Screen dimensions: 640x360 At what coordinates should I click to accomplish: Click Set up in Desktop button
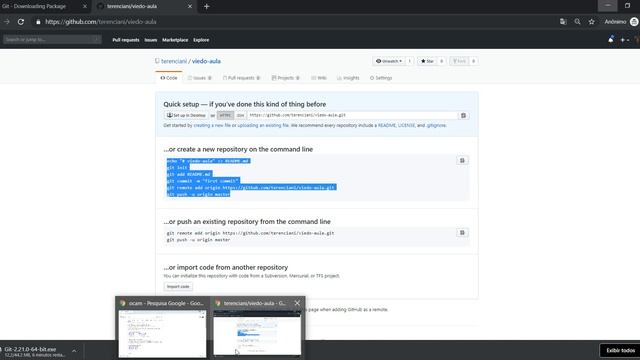click(186, 116)
